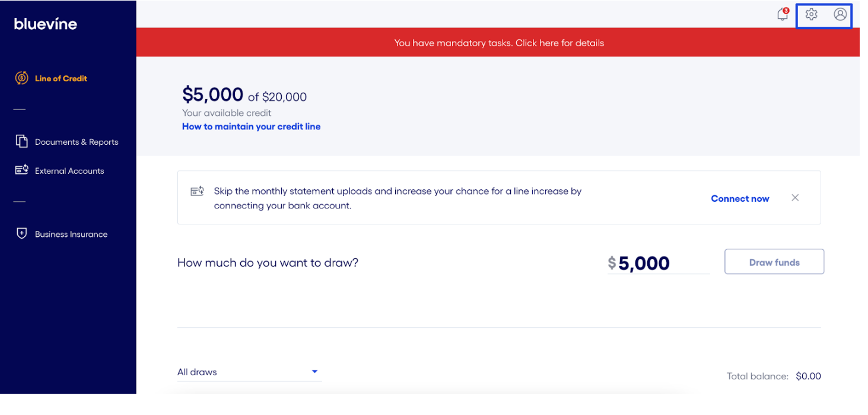Open the user profile menu

[x=840, y=14]
